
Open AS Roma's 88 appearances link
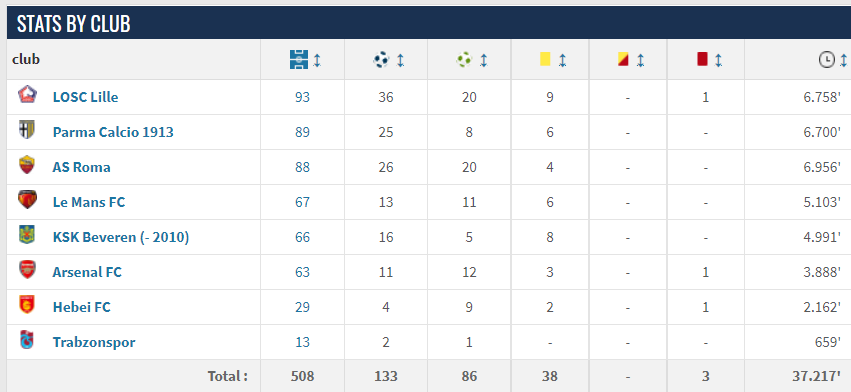[302, 167]
